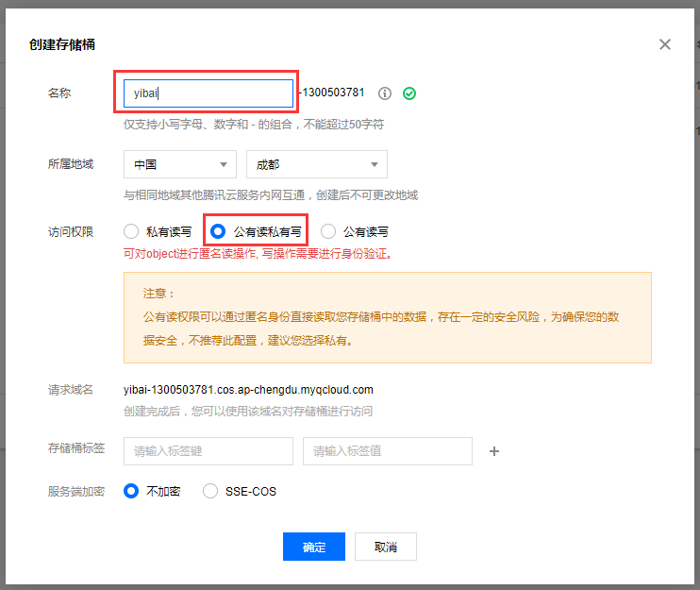
Task: Expand the 成都 region dropdown
Action: click(316, 164)
